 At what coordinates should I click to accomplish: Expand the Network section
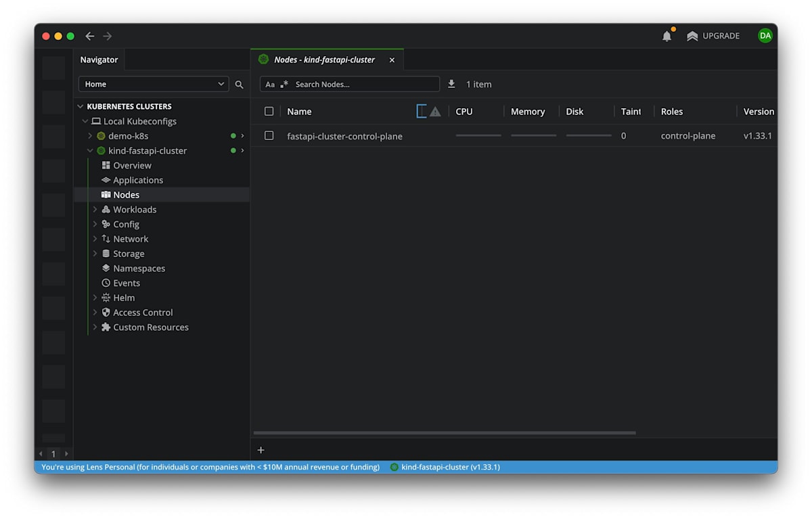coord(95,239)
